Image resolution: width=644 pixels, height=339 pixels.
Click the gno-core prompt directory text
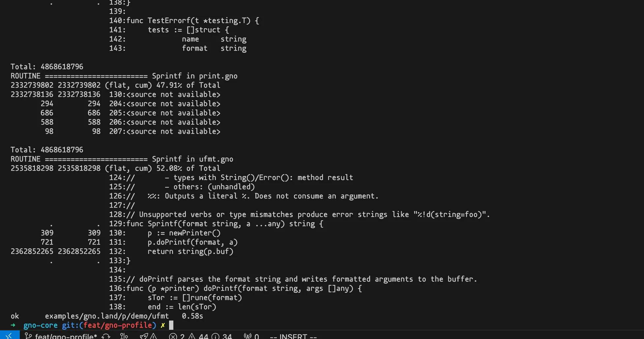(41, 325)
